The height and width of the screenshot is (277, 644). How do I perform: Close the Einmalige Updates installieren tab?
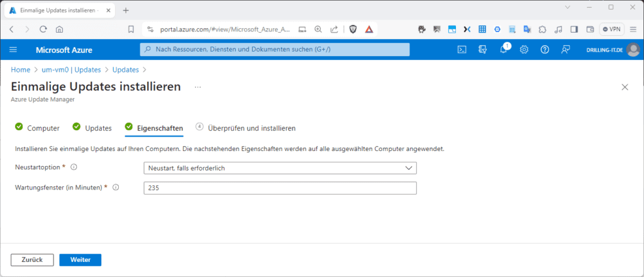pyautogui.click(x=109, y=10)
